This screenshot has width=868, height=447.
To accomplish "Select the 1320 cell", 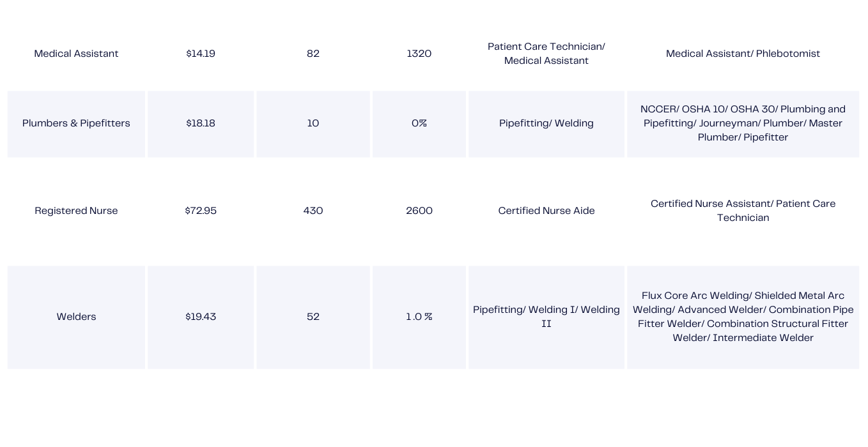I will click(x=419, y=54).
